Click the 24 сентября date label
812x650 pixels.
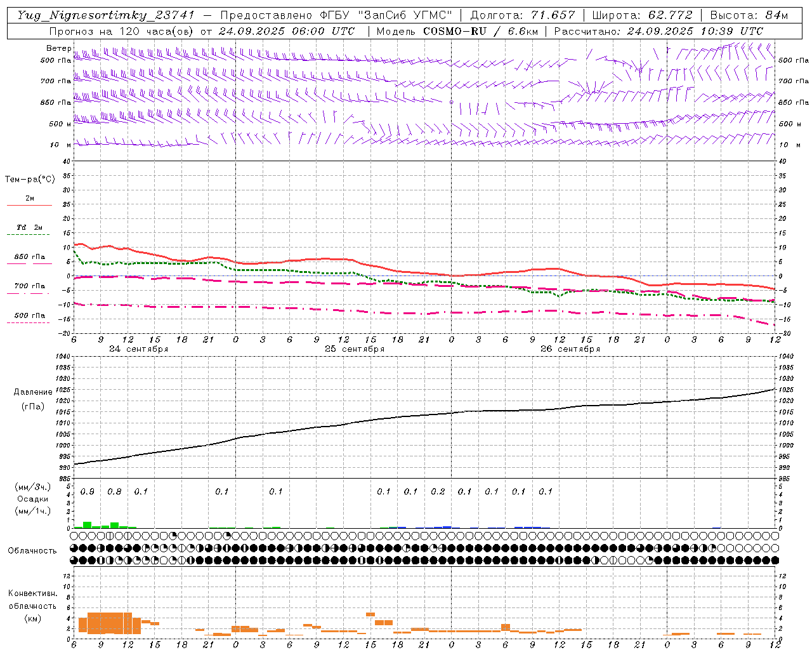[x=138, y=349]
